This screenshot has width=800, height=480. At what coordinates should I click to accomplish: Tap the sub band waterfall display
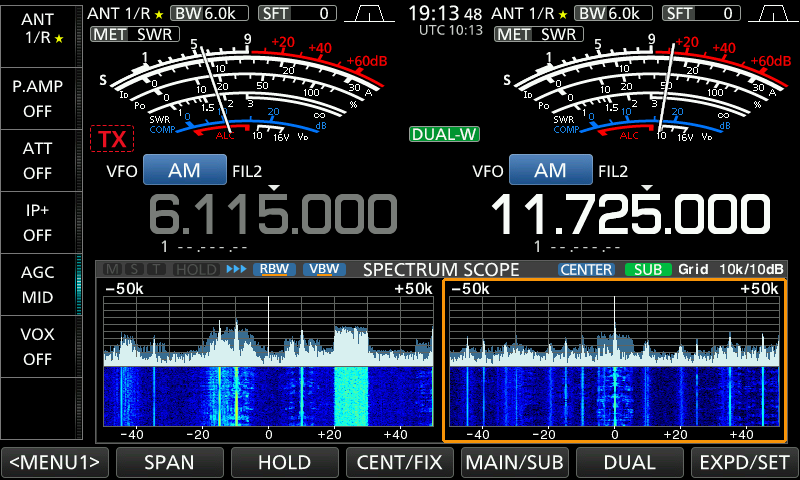point(614,396)
